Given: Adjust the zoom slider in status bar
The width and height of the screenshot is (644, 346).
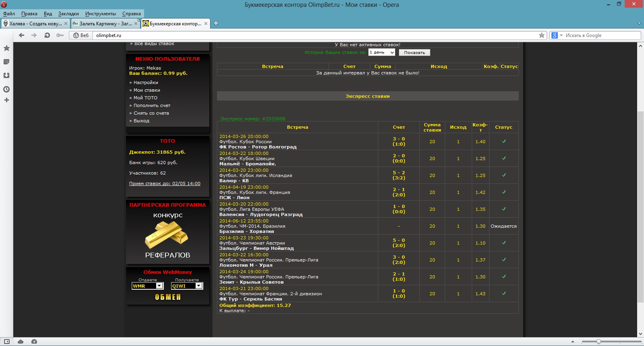Looking at the screenshot, I should (599, 342).
